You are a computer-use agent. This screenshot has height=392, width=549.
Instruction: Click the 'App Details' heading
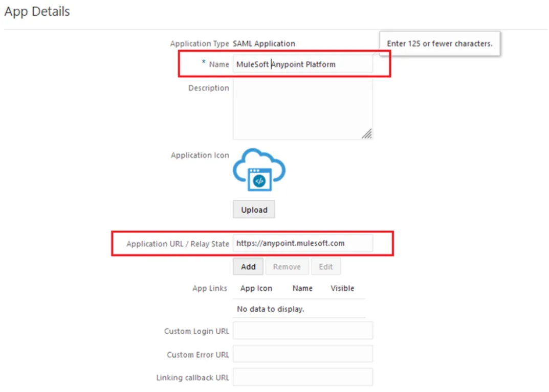[37, 11]
